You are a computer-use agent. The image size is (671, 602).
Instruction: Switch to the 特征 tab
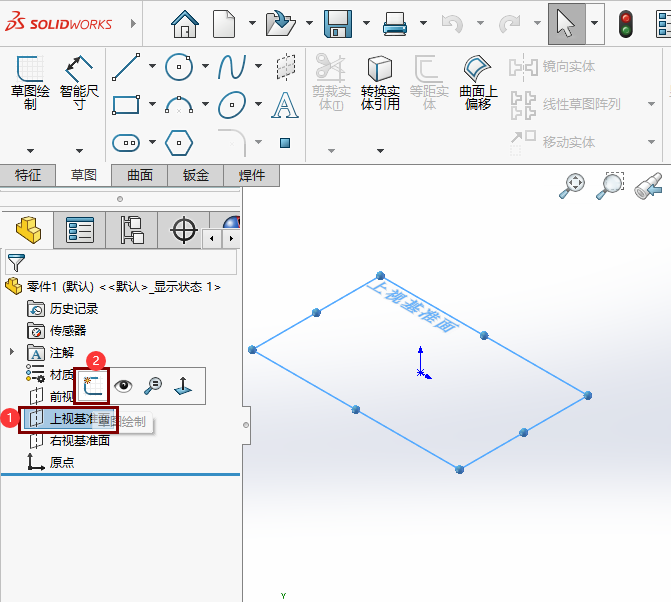pos(28,175)
